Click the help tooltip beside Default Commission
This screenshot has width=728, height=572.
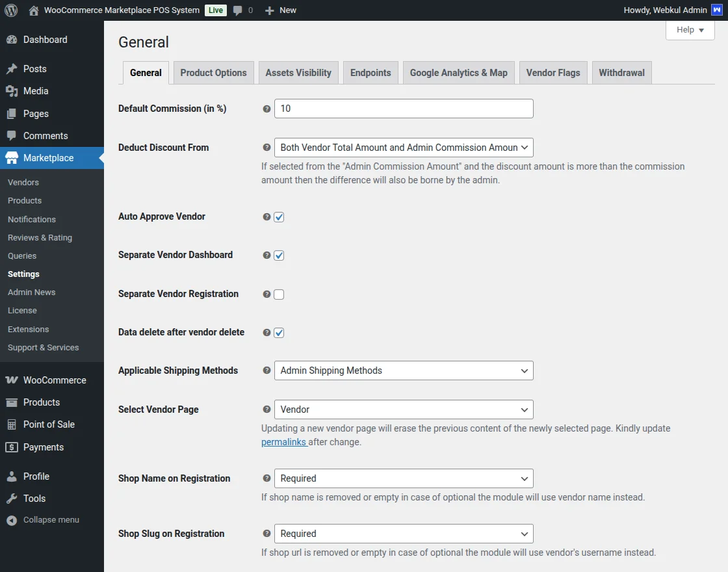[266, 109]
